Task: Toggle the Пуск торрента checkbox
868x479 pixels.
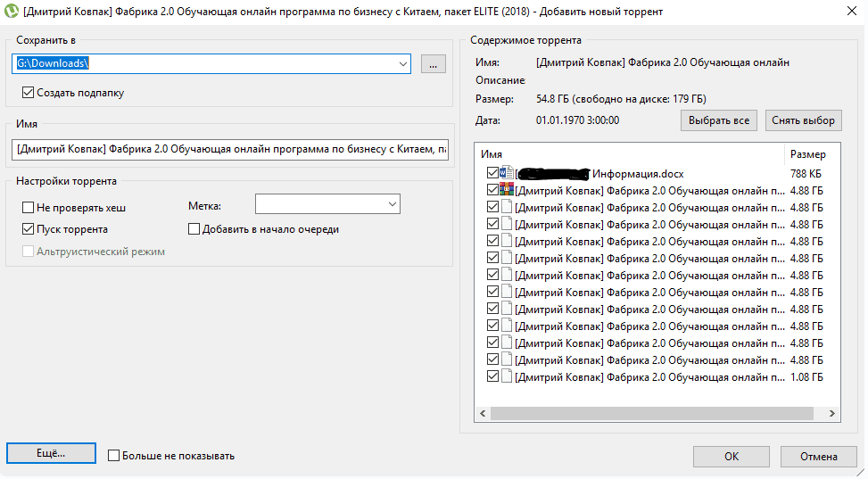Action: tap(28, 229)
